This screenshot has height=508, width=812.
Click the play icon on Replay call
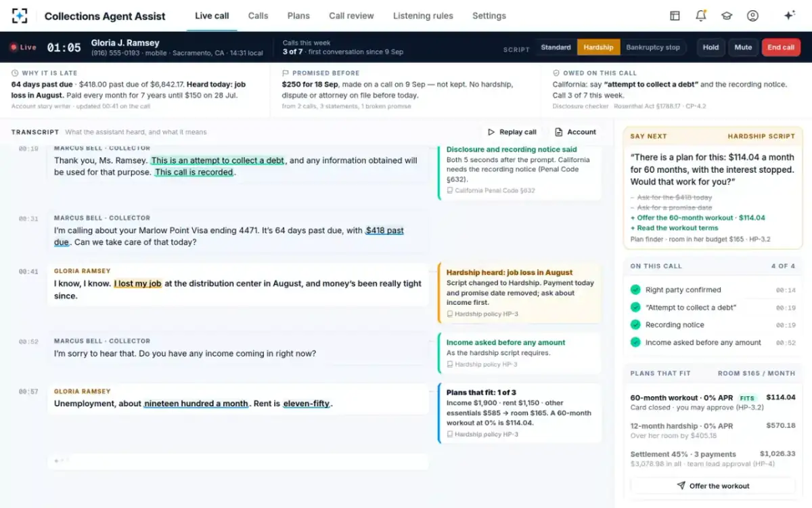coord(491,132)
